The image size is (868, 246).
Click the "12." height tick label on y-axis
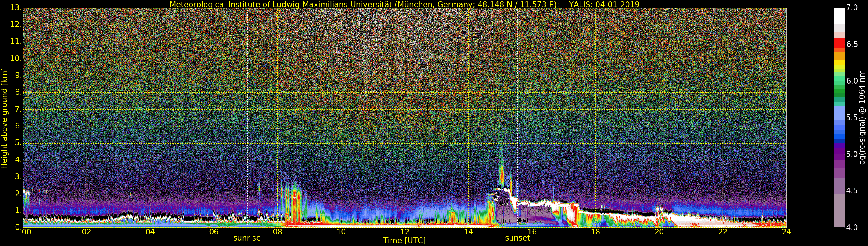[16, 24]
